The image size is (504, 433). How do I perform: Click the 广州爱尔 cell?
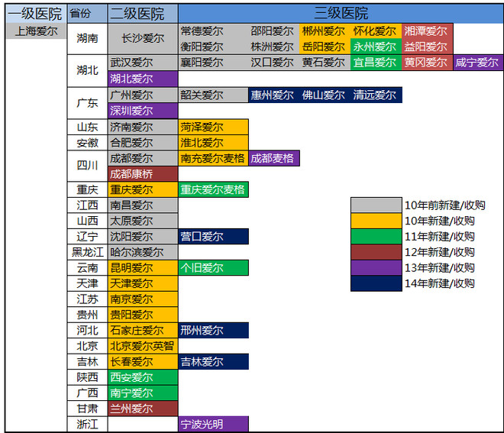pos(143,95)
